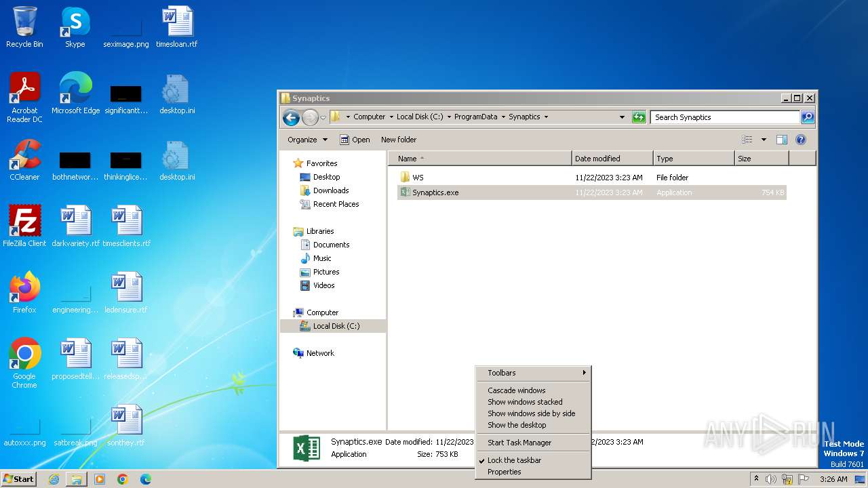Click the taskbar clock showing 3:26 AM

[x=833, y=479]
